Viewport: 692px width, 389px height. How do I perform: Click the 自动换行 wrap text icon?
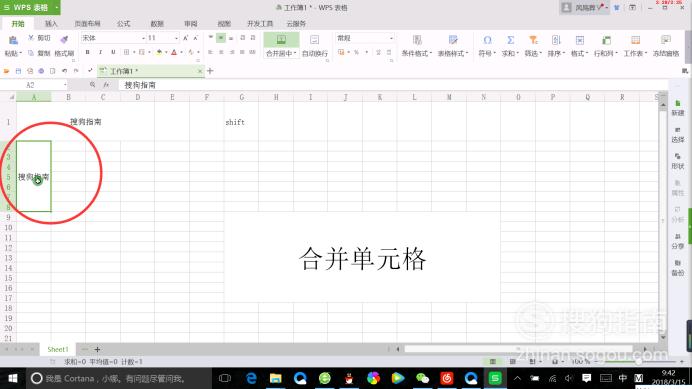tap(314, 40)
